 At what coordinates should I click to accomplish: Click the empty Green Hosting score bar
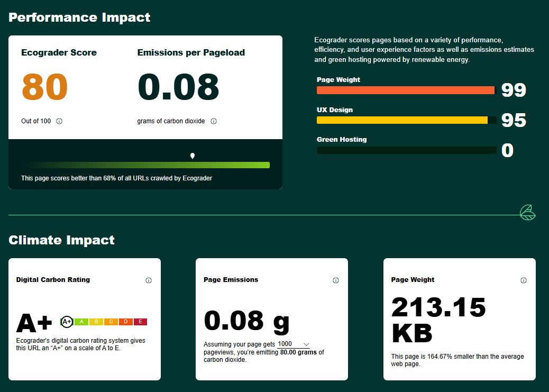click(406, 150)
